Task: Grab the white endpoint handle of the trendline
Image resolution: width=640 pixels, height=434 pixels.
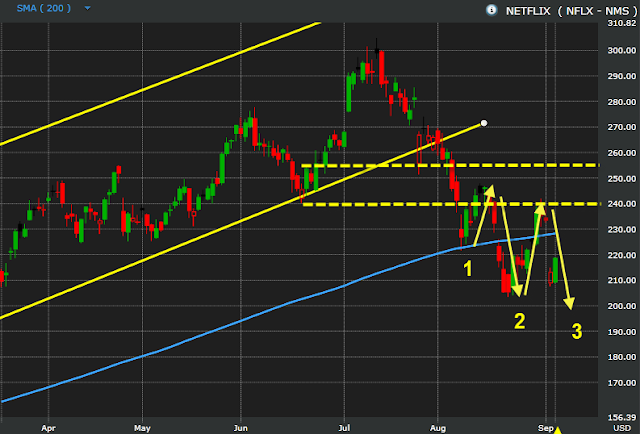Action: 484,123
